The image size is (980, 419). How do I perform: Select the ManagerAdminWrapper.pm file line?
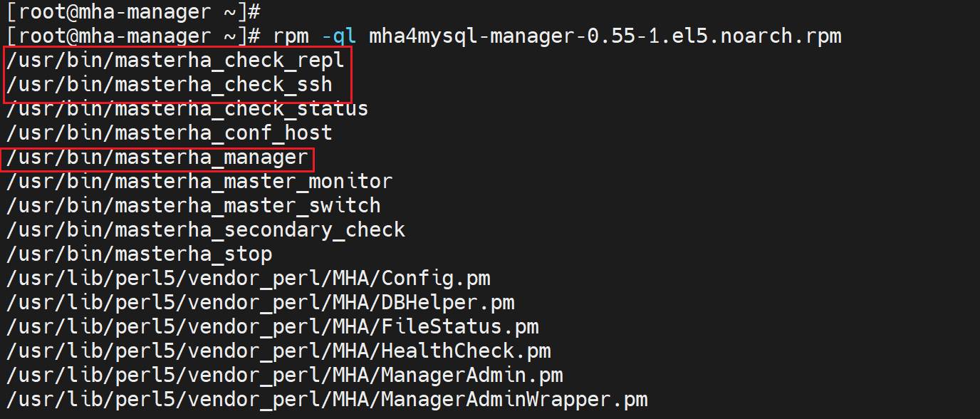point(326,399)
